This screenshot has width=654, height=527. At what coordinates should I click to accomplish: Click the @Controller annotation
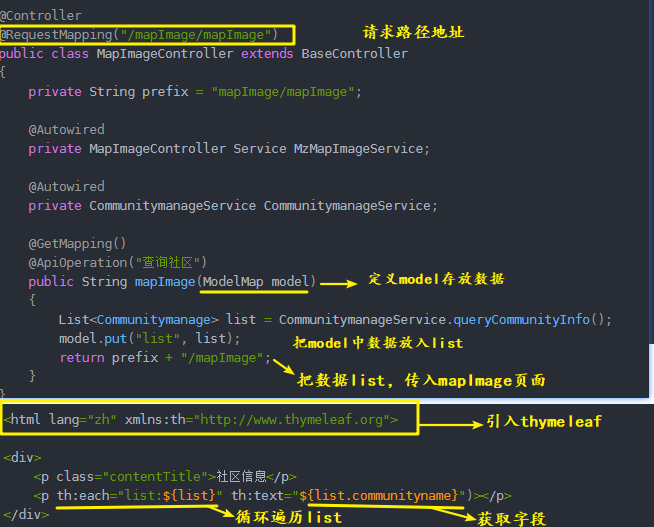pos(41,16)
